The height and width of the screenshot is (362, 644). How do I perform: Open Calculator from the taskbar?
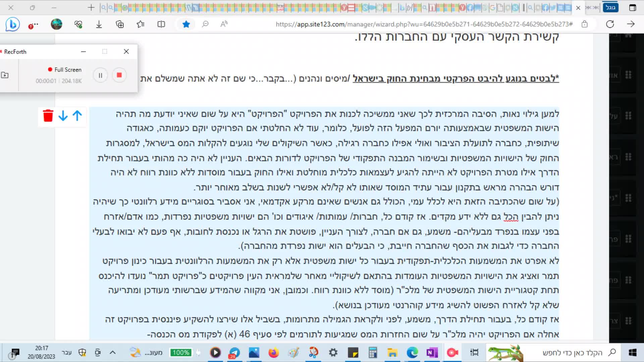point(373,353)
